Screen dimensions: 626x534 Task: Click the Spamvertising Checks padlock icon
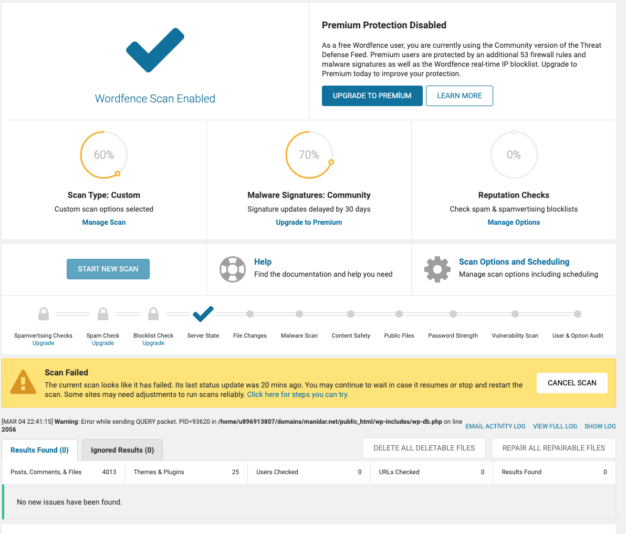coord(43,314)
